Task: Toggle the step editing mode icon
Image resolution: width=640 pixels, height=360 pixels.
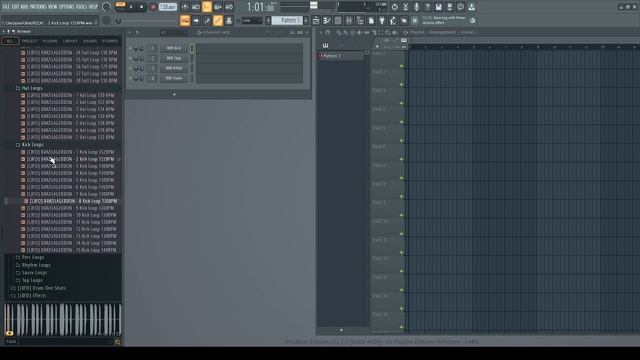Action: coord(207,20)
